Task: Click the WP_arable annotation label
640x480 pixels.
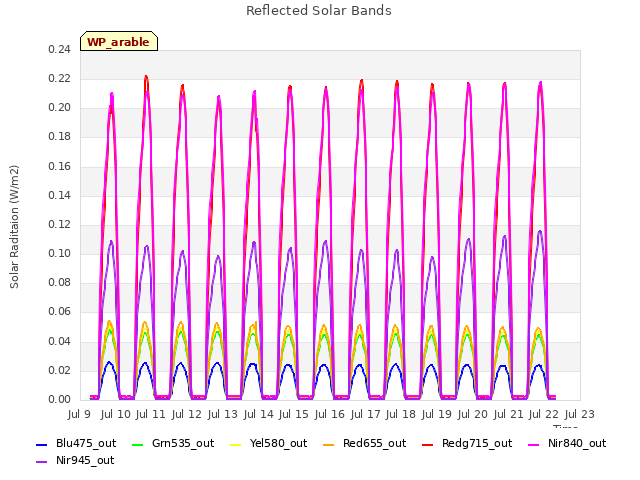Action: coord(119,41)
